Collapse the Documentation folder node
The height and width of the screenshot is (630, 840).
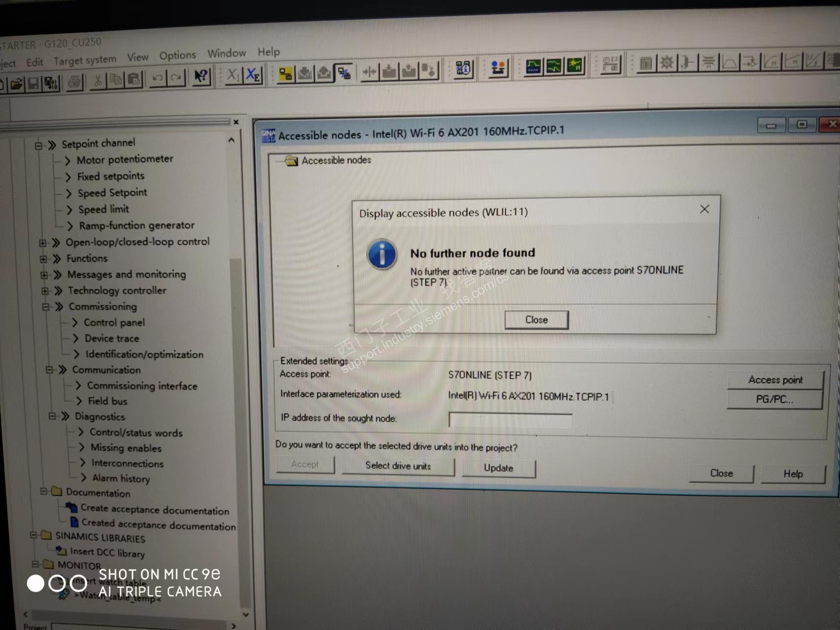[x=43, y=491]
